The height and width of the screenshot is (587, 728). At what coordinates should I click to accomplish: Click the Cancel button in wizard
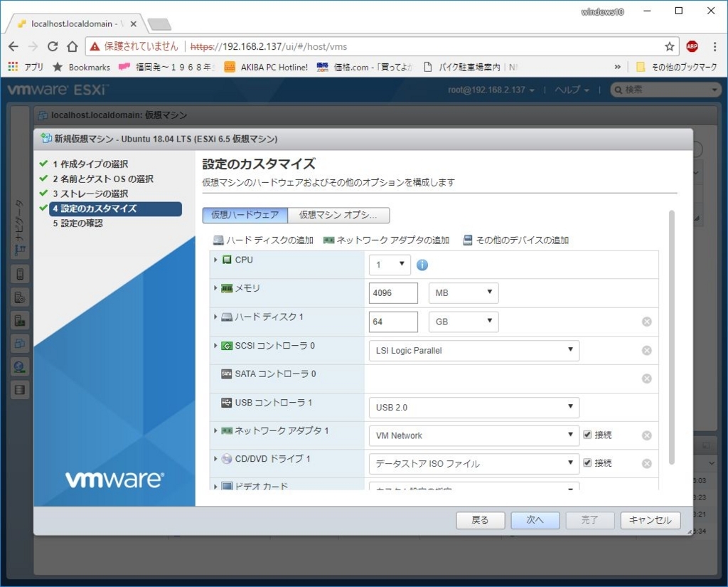650,520
